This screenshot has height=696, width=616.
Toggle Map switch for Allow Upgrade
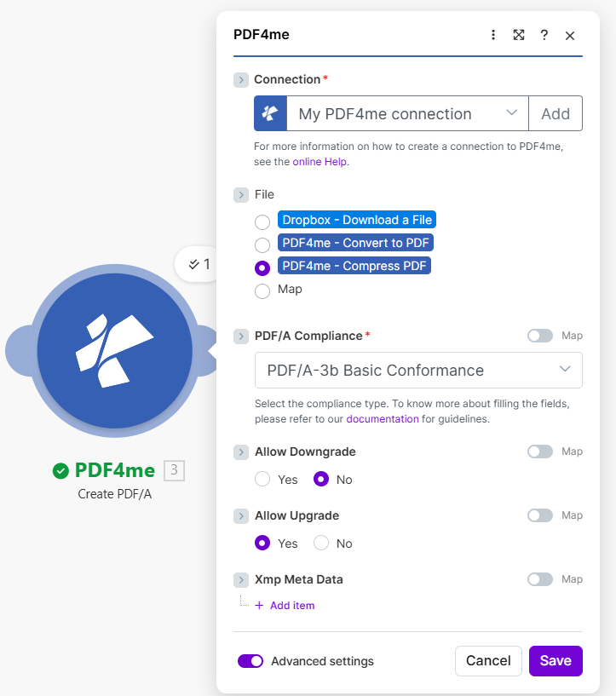[x=540, y=515]
